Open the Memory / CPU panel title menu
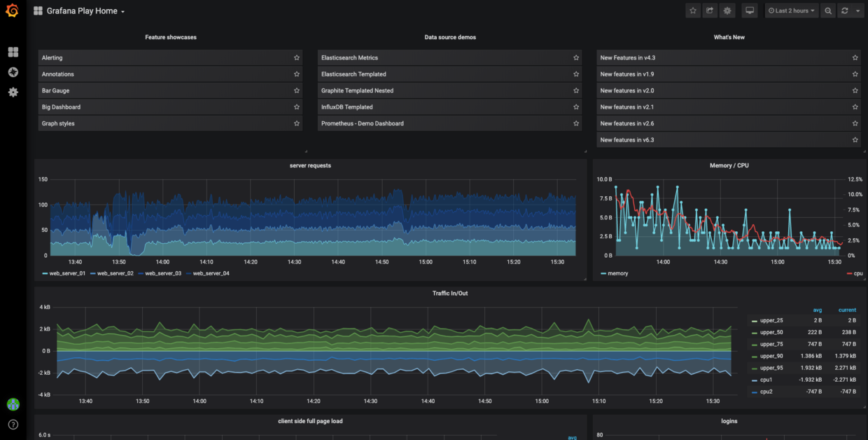Image resolution: width=868 pixels, height=440 pixels. [x=729, y=166]
